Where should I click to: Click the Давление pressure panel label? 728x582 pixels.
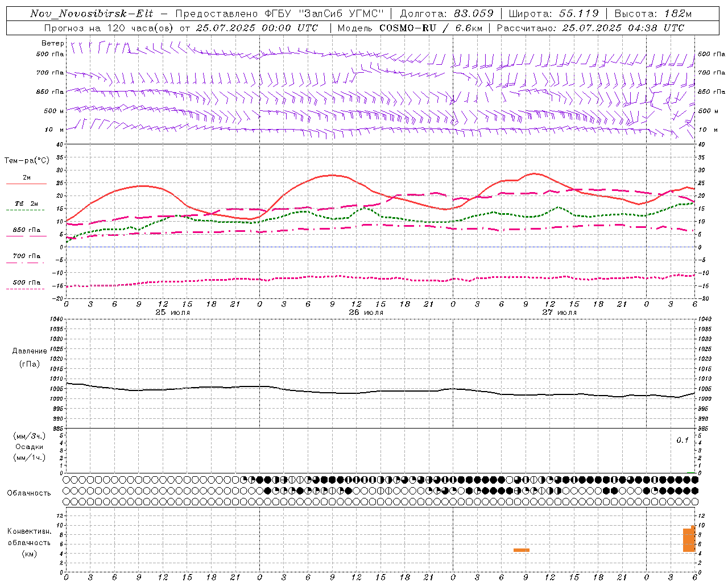point(30,351)
